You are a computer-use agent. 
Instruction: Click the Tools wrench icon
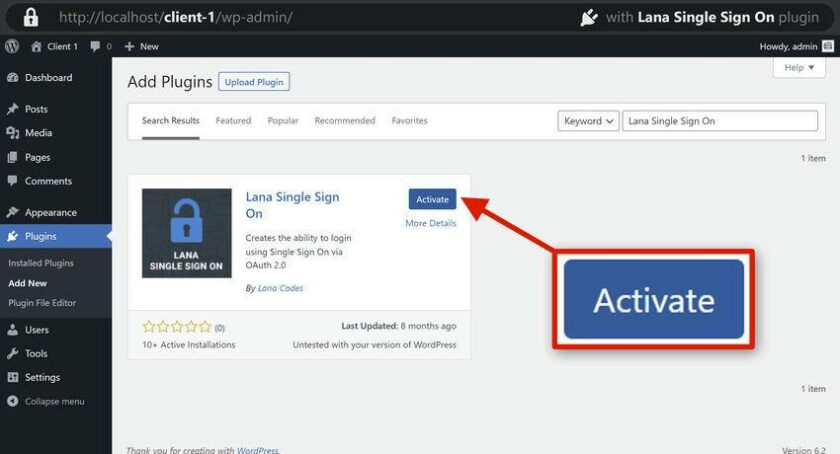13,354
